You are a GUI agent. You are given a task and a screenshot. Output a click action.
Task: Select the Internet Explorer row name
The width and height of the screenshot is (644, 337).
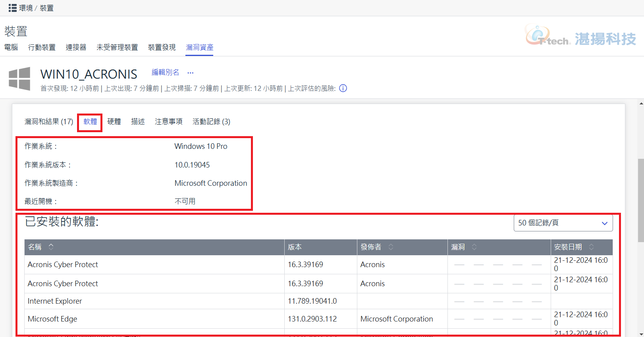point(55,301)
